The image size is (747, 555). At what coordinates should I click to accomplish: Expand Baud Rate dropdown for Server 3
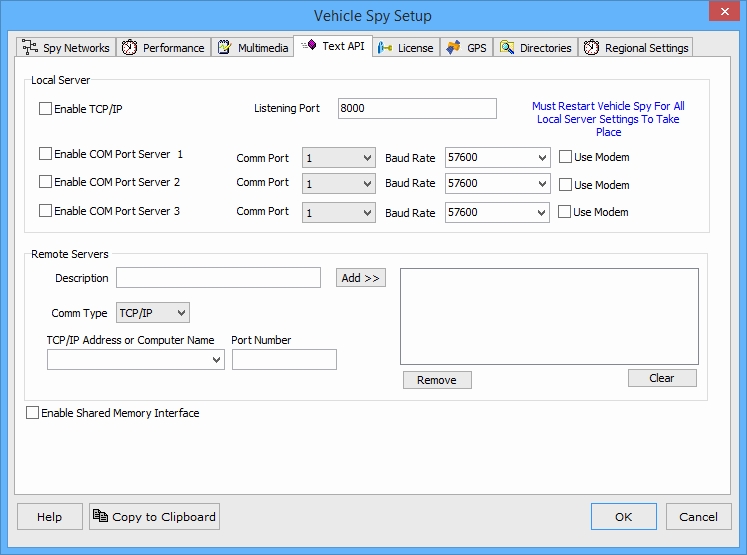tap(542, 212)
